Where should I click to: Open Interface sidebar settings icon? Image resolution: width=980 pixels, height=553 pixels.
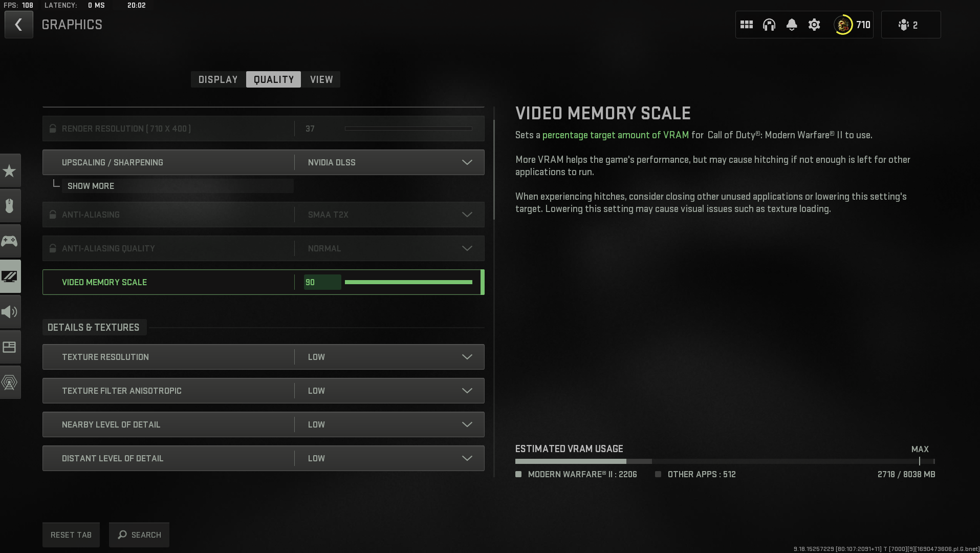[x=10, y=347]
